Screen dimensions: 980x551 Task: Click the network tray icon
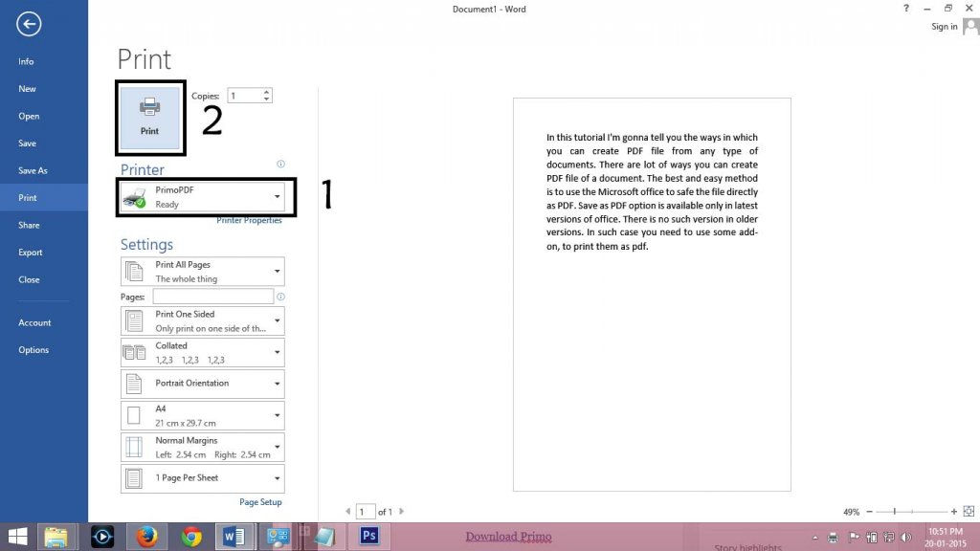tap(888, 538)
